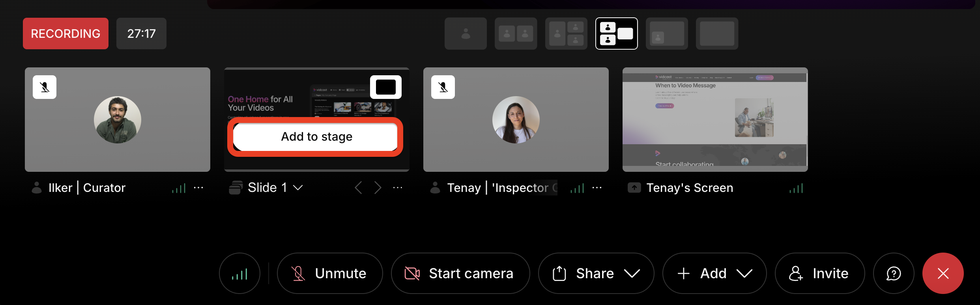Check Tenay's signal strength bars
Screen dimensions: 980x305
(577, 188)
